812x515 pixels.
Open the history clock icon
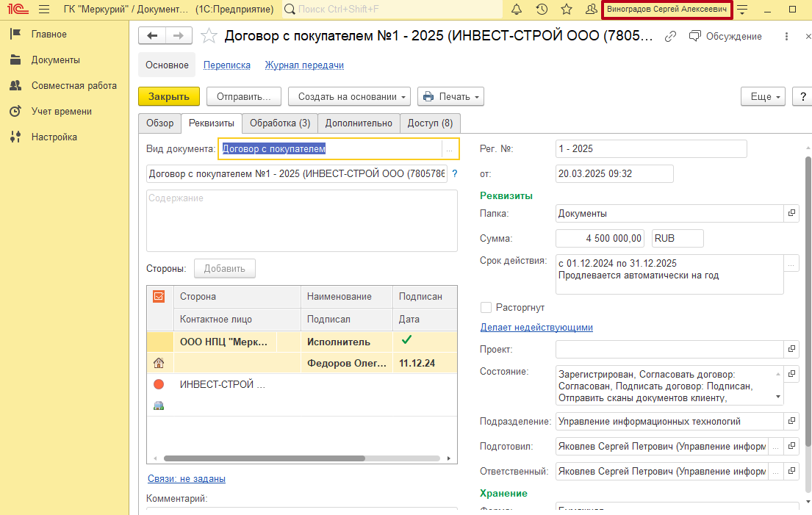click(542, 10)
